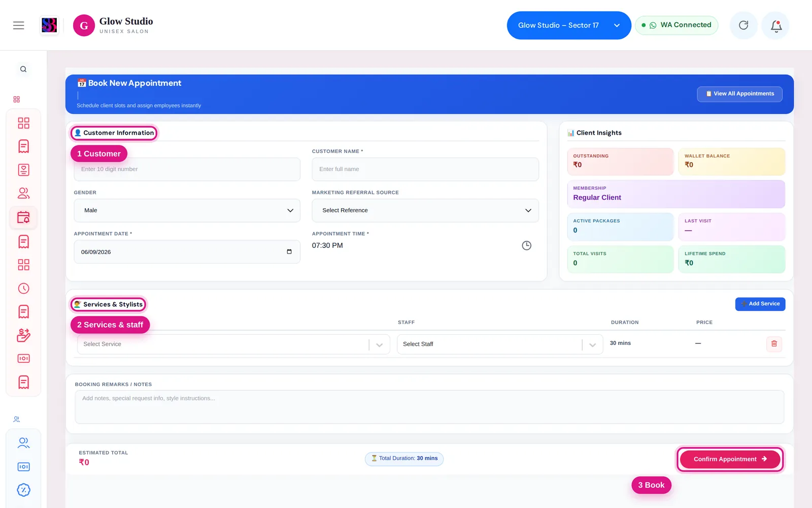Click the Total Duration: 30 mins pill
Viewport: 812px width, 508px height.
tap(404, 459)
